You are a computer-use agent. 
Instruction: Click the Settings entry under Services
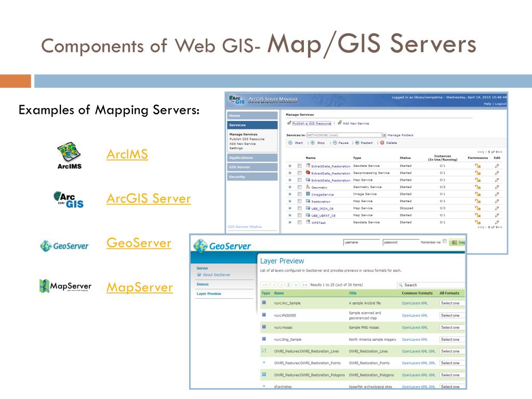tap(236, 148)
